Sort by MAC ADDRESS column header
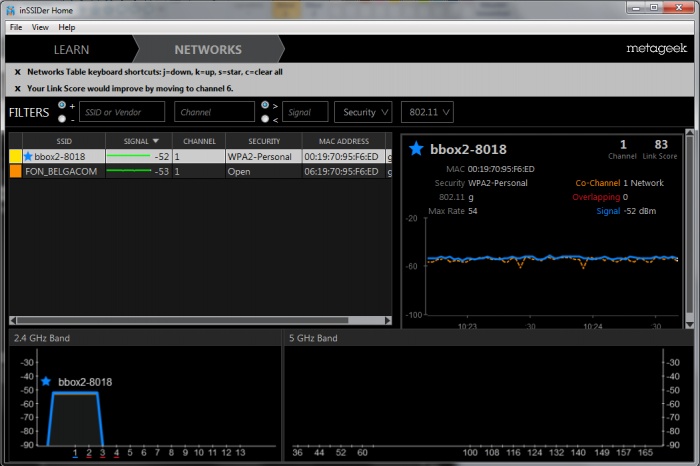 click(344, 141)
